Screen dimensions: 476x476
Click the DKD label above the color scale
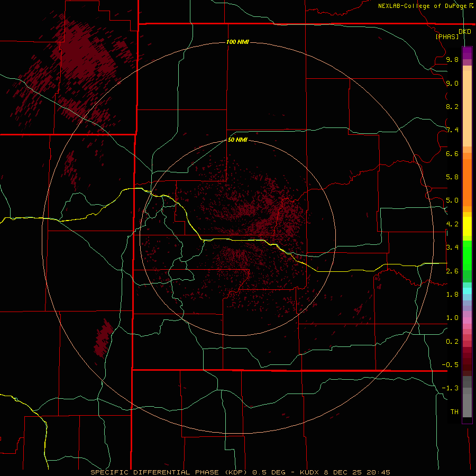point(465,32)
